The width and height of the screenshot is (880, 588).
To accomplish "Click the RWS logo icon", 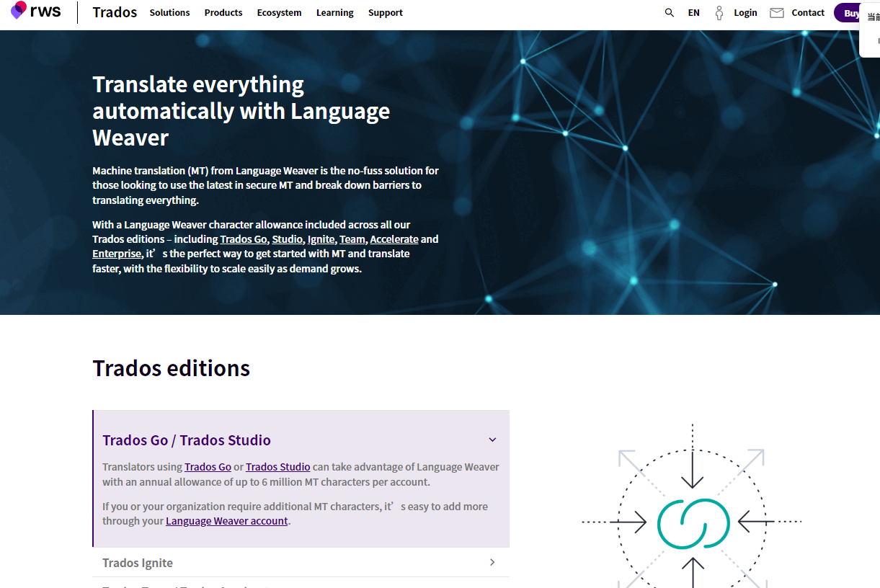I will click(x=19, y=11).
